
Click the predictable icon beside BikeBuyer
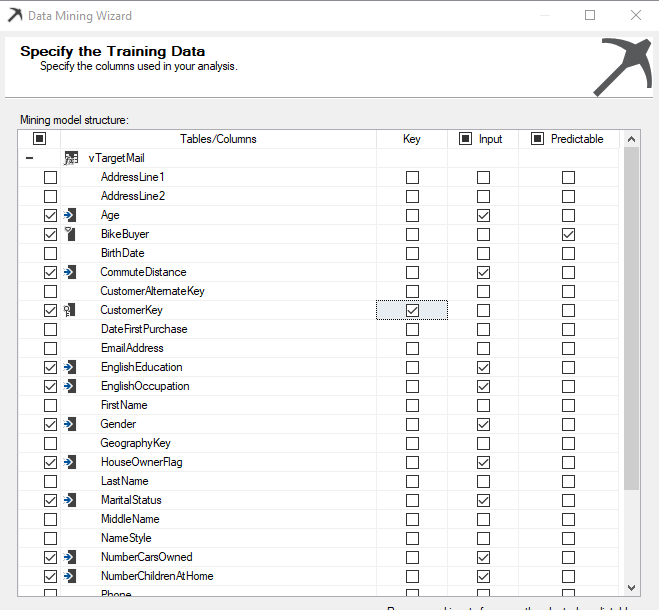point(70,234)
